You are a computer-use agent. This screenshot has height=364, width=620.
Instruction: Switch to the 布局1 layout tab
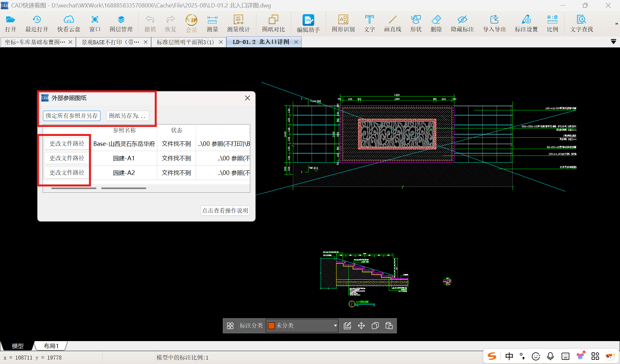pos(51,346)
